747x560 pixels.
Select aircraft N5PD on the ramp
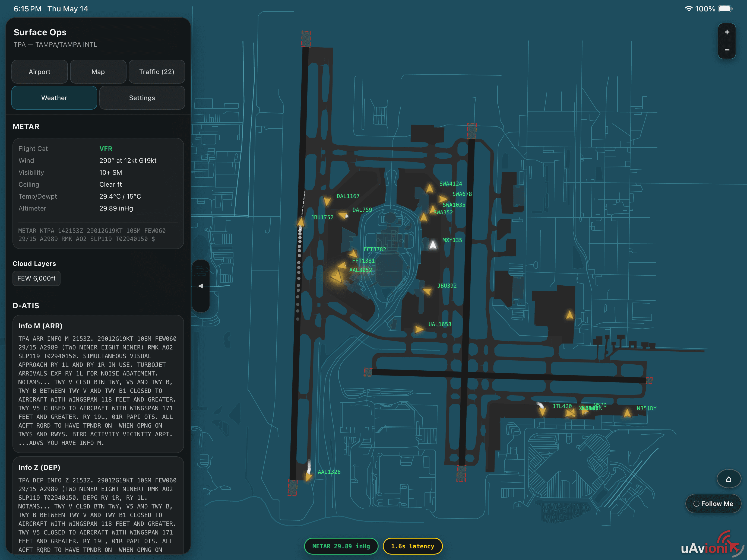585,411
